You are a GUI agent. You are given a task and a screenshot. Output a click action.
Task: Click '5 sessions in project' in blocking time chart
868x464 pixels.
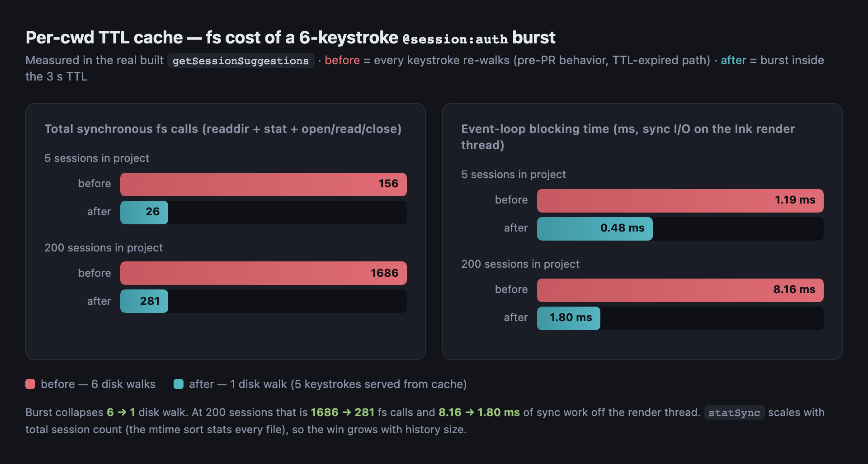tap(514, 175)
